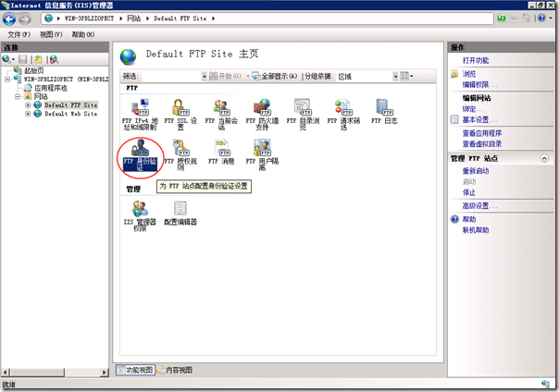Select 应用程序池 in connections tree
Screen dimensions: 559x392
click(x=51, y=88)
